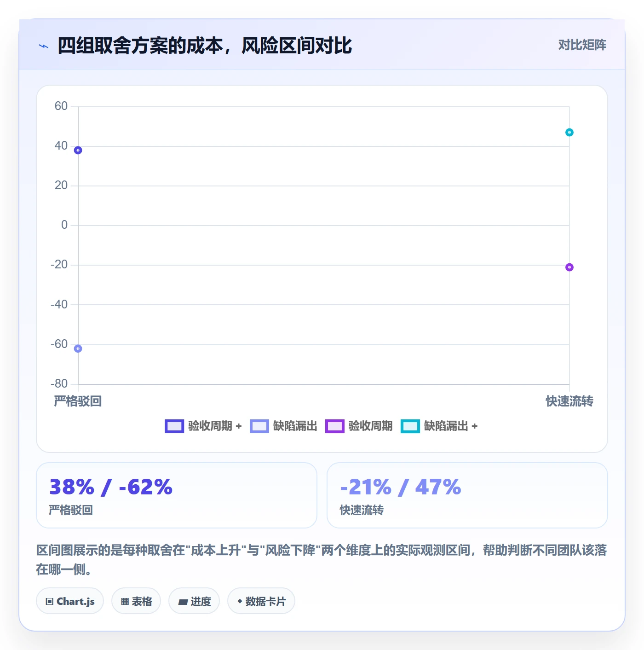Click the 表格 tag chip
Image resolution: width=644 pixels, height=650 pixels.
coord(136,601)
